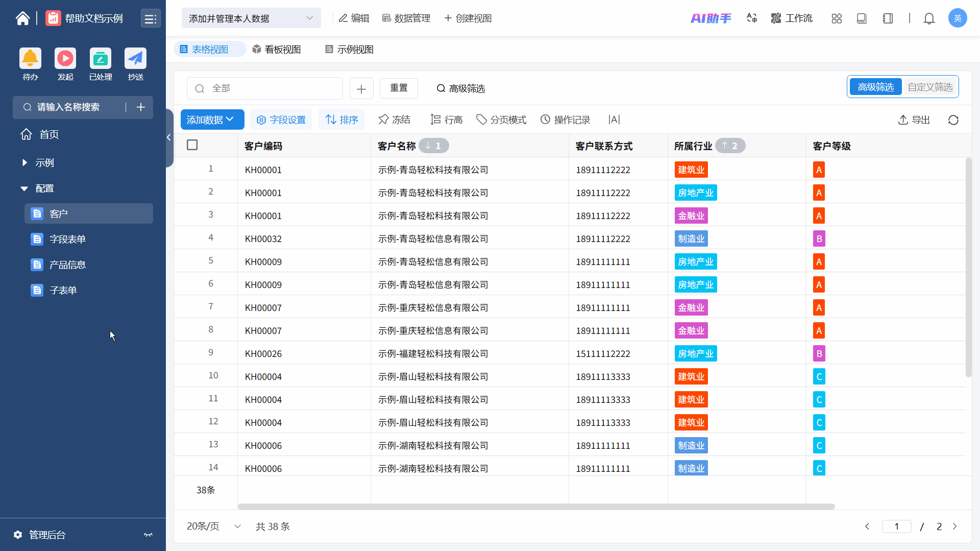The width and height of the screenshot is (980, 551).
Task: Open 帮助文档示例 app icon
Action: pos(53,18)
